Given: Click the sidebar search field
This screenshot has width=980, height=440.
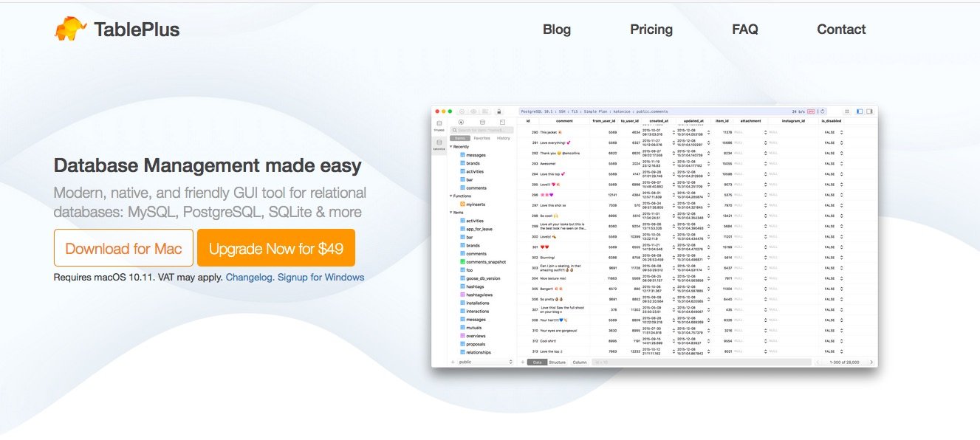Looking at the screenshot, I should click(483, 130).
